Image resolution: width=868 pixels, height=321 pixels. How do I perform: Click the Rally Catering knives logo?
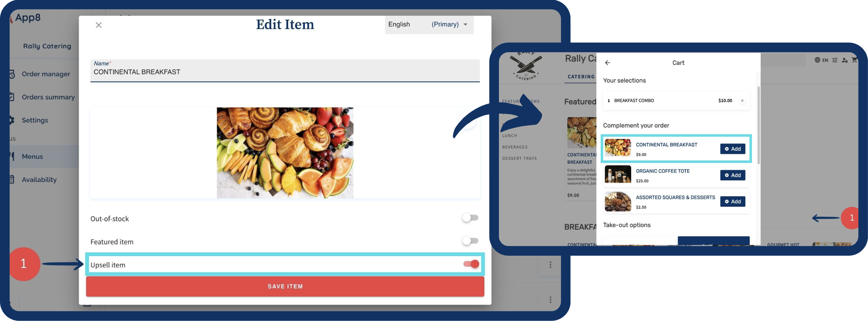pyautogui.click(x=526, y=66)
